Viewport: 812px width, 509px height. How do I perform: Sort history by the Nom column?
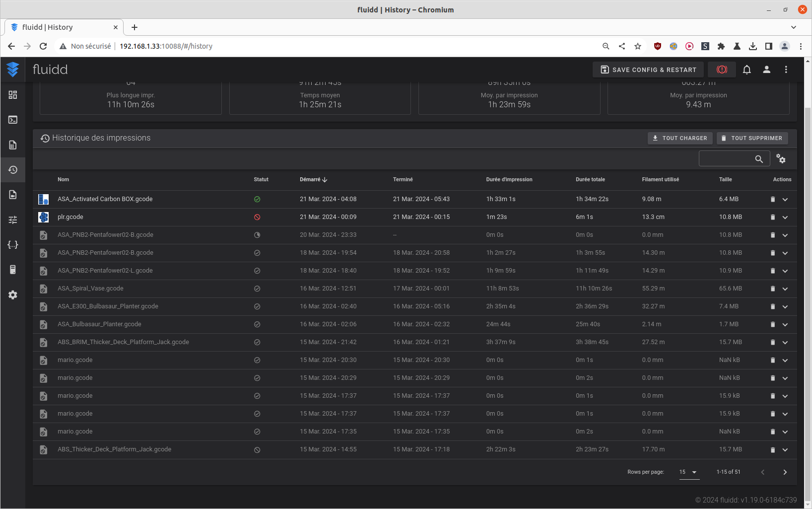63,180
